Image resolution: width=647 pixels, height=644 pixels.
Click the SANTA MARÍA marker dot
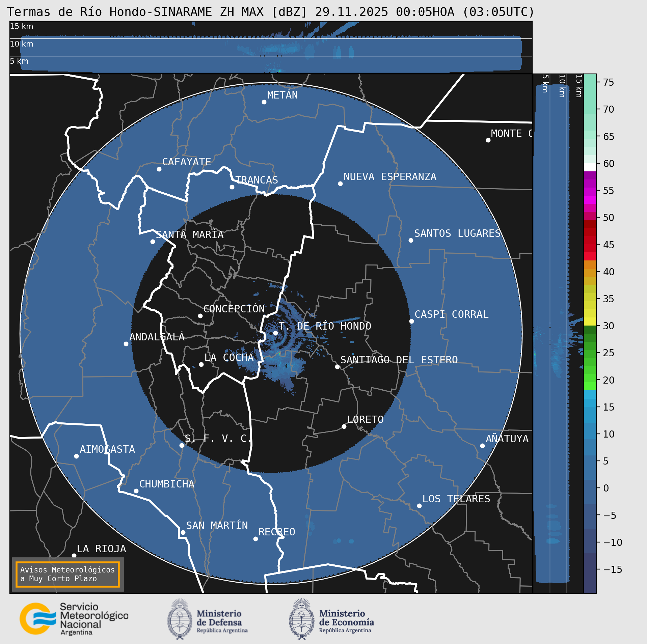pos(153,242)
